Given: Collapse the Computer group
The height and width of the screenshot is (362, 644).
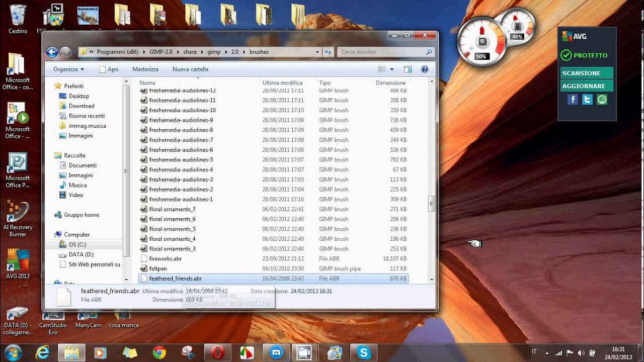Looking at the screenshot, I should (49, 234).
